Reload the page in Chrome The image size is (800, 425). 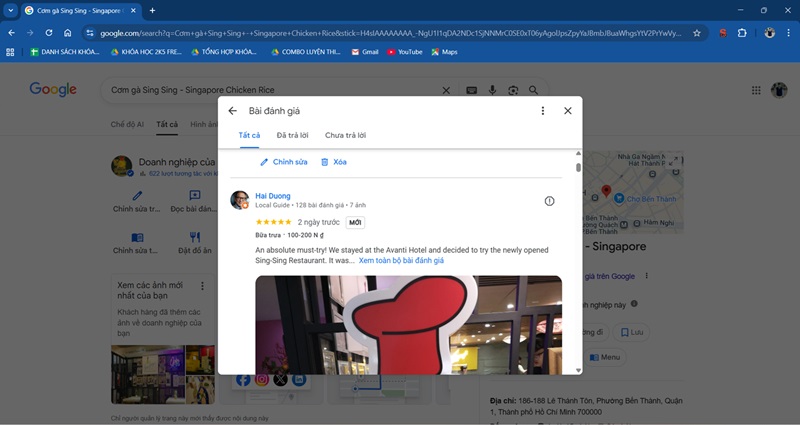pyautogui.click(x=48, y=33)
